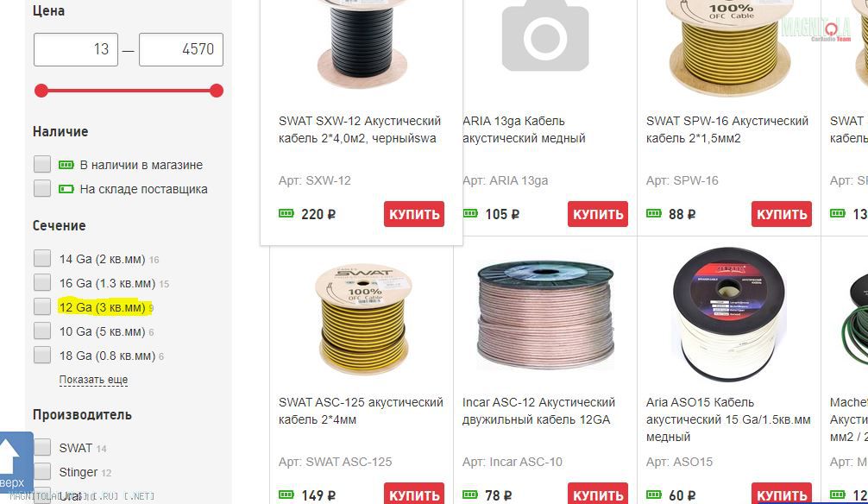Click the right handle of price slider

[x=217, y=91]
